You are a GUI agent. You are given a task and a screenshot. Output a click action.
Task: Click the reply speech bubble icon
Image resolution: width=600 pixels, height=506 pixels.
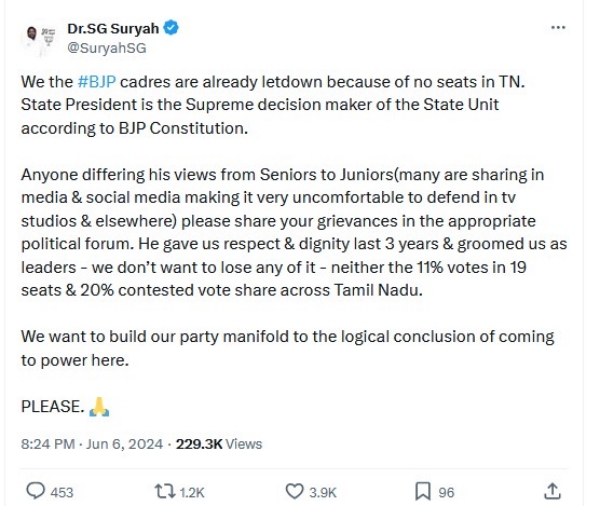[35, 491]
